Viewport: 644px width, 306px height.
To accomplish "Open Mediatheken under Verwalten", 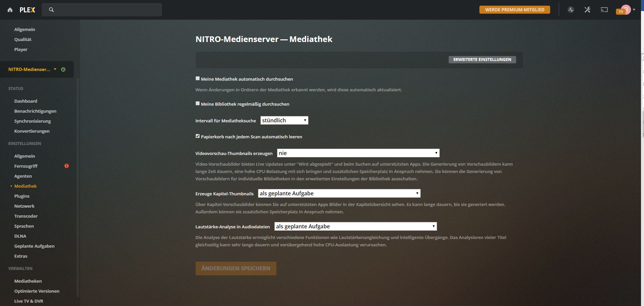I will pyautogui.click(x=28, y=281).
